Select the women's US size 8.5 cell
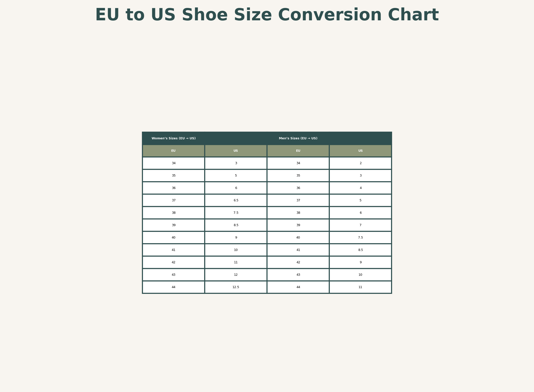The image size is (534, 392). coord(236,225)
